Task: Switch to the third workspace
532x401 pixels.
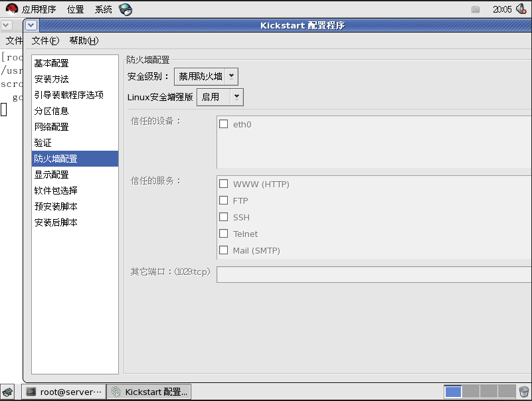Action: 489,392
